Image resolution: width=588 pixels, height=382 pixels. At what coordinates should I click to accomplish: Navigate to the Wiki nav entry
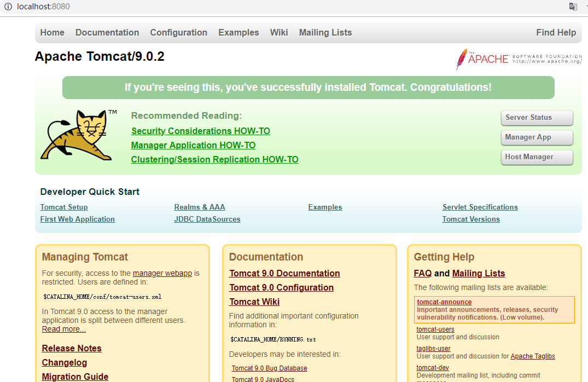click(x=279, y=32)
